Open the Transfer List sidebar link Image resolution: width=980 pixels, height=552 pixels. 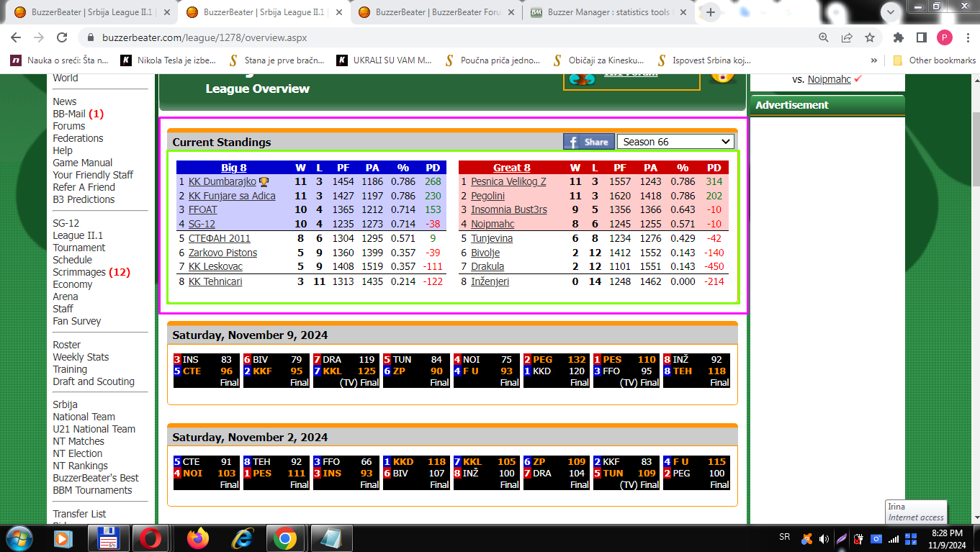[79, 514]
